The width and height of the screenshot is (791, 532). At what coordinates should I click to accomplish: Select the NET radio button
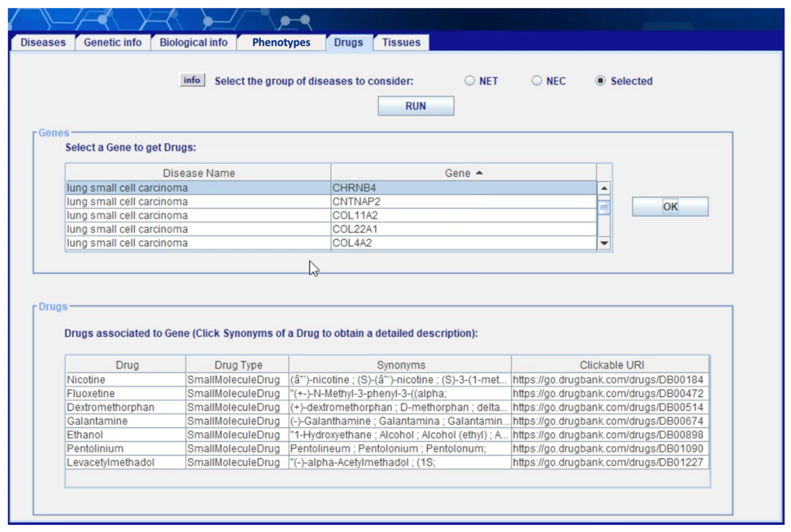point(470,81)
